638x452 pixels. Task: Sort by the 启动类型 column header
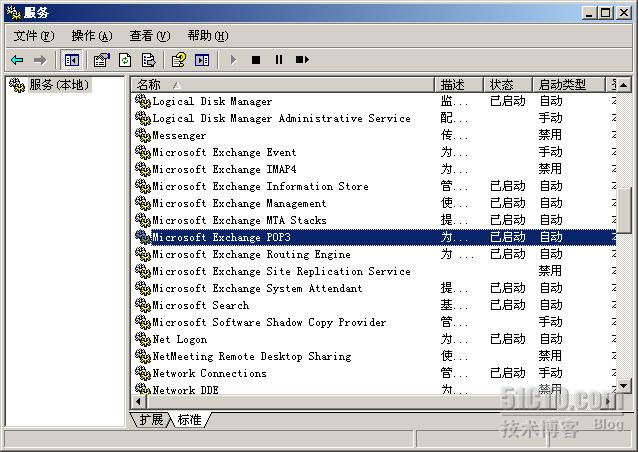click(569, 85)
